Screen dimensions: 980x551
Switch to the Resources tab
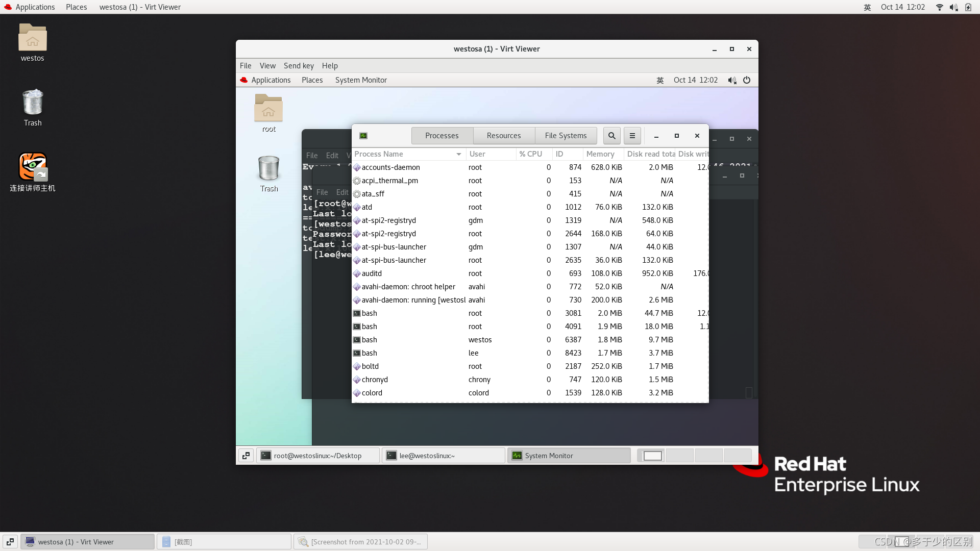(x=503, y=136)
